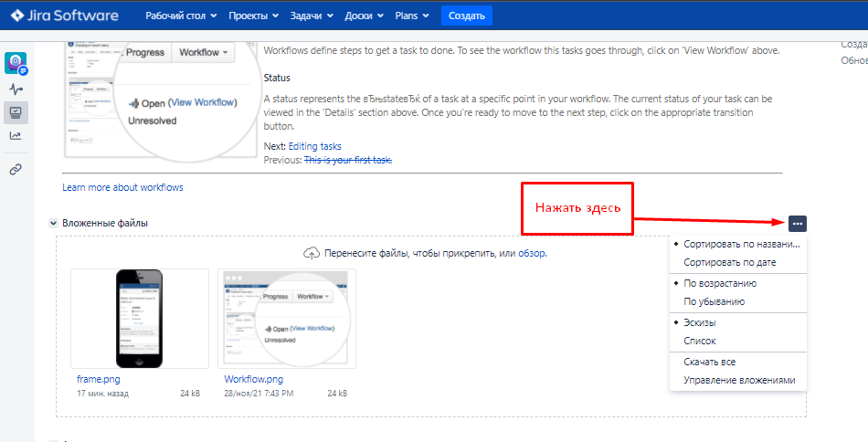
Task: Click the обзор browse link
Action: 532,253
